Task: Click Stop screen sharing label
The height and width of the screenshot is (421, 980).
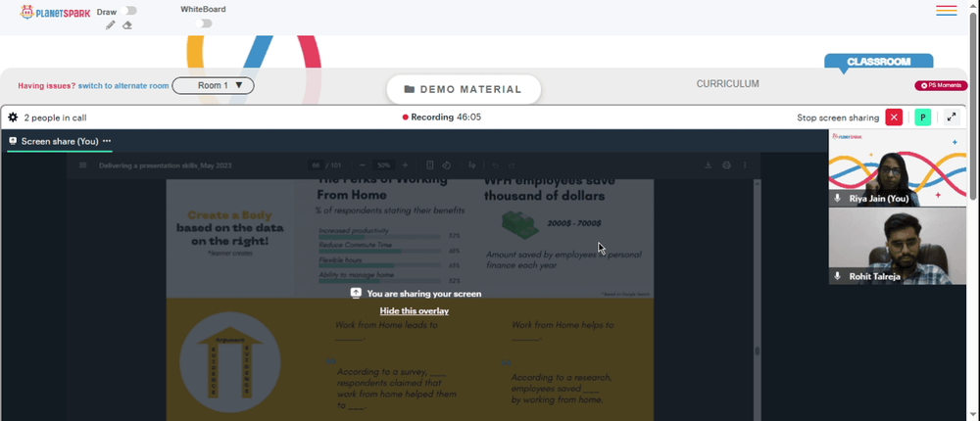Action: click(838, 117)
